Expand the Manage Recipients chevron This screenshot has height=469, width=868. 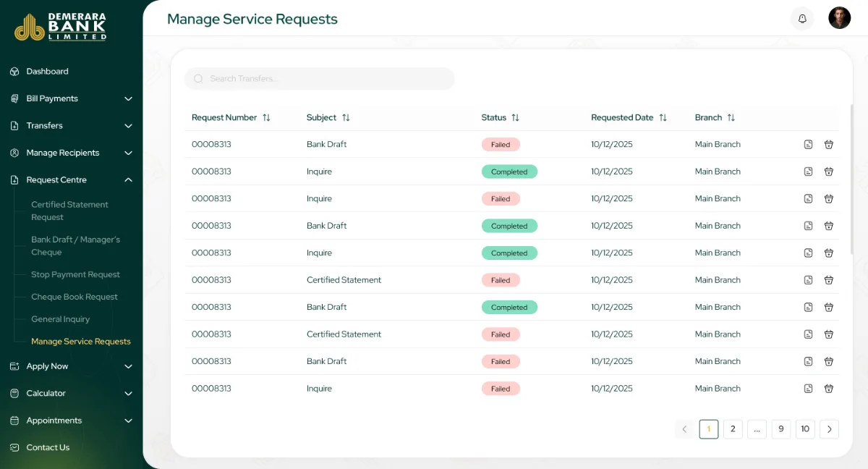(128, 153)
